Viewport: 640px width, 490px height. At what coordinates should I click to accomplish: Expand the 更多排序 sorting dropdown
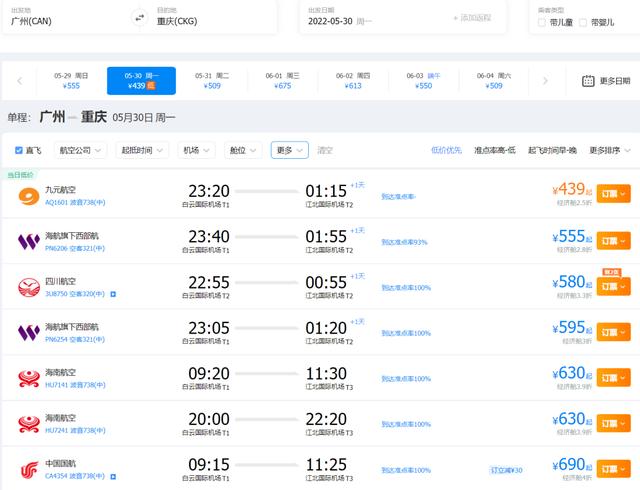point(609,150)
